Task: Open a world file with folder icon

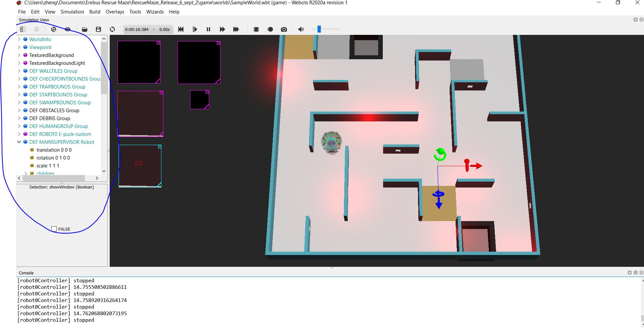Action: (x=85, y=29)
